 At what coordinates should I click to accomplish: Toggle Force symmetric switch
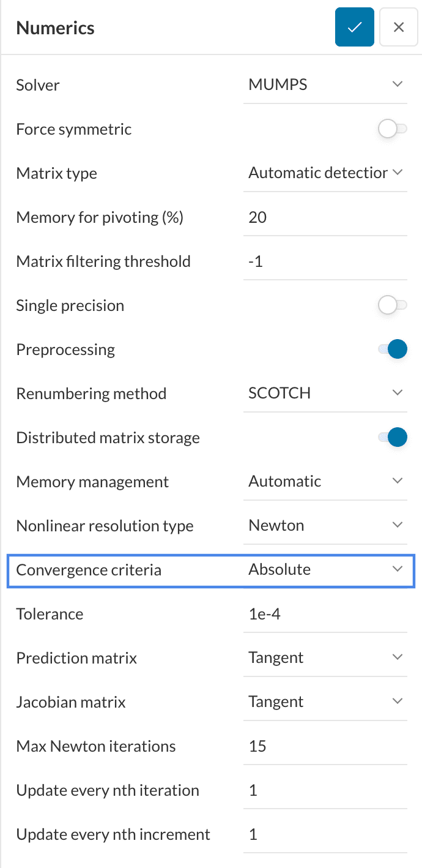pyautogui.click(x=392, y=129)
